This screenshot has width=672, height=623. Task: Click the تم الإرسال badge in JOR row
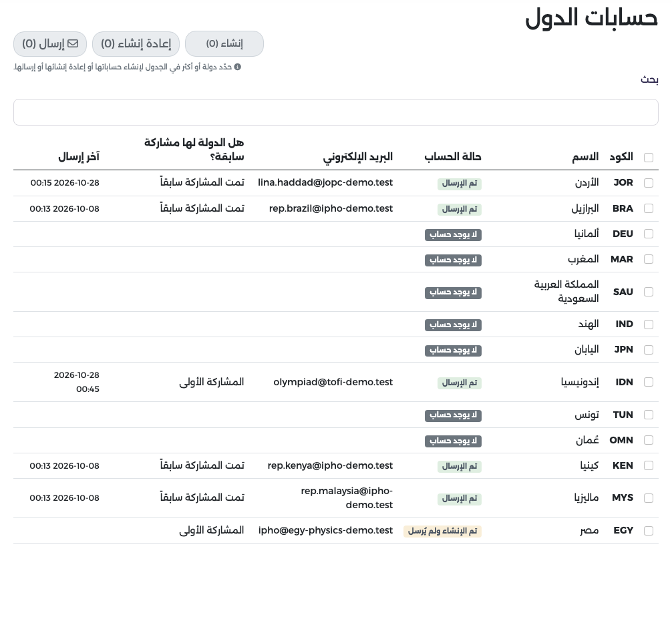460,184
